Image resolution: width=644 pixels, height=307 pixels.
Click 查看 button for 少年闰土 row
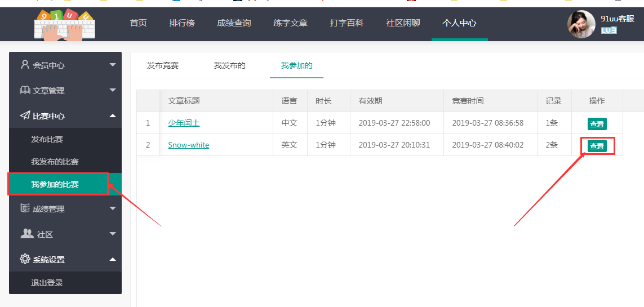click(597, 123)
